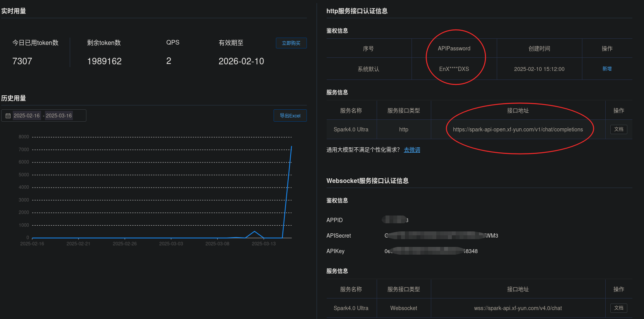Click the 立即购买 buy now button
644x319 pixels.
pos(291,43)
